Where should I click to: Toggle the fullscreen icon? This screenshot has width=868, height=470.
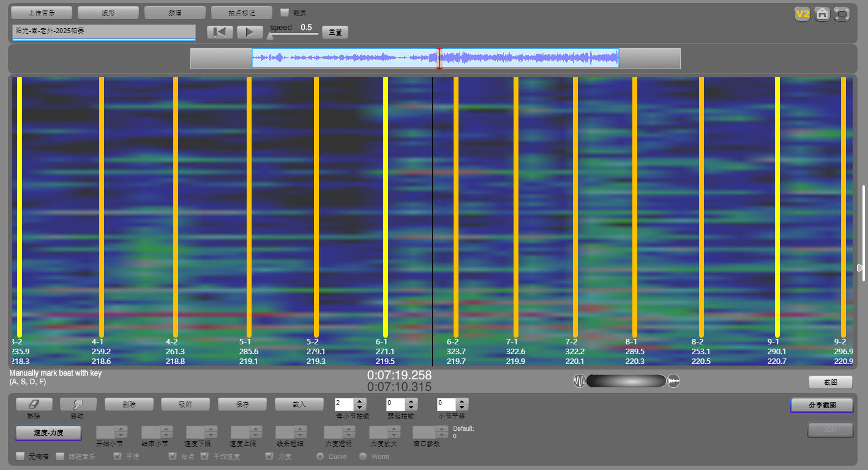click(842, 14)
